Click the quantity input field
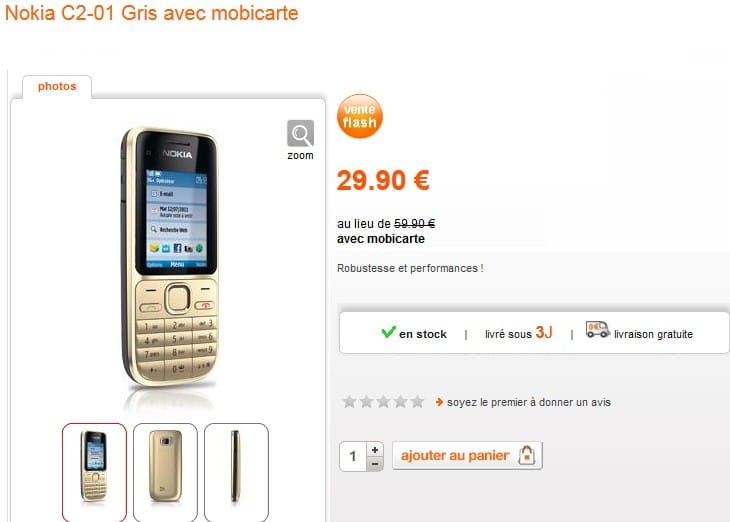This screenshot has width=730, height=522. pyautogui.click(x=353, y=456)
